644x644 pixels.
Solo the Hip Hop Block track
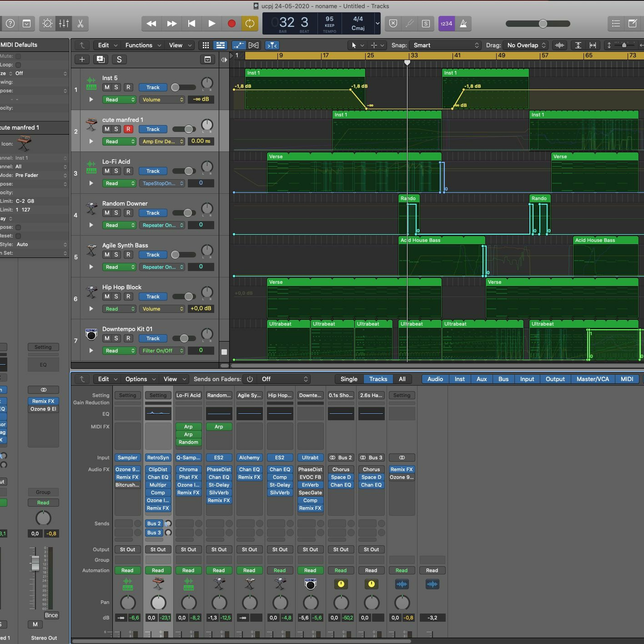tap(116, 296)
